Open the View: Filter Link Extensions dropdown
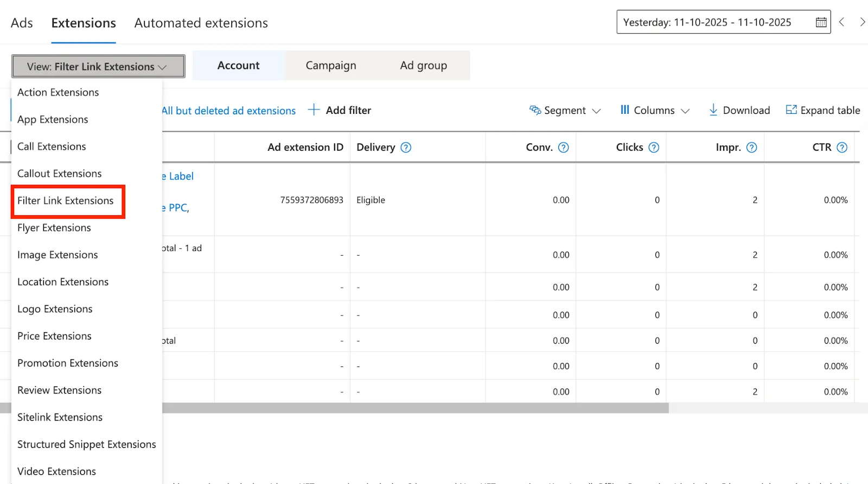Image resolution: width=868 pixels, height=484 pixels. pyautogui.click(x=98, y=66)
